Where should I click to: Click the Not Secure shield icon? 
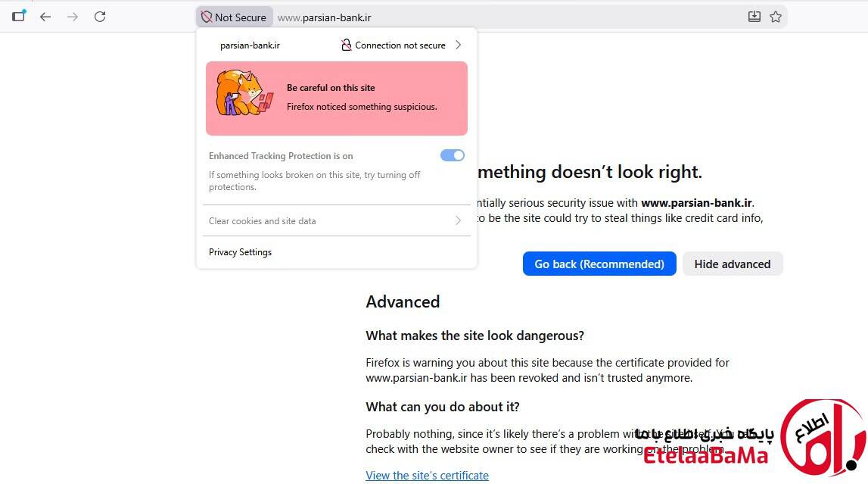[207, 17]
